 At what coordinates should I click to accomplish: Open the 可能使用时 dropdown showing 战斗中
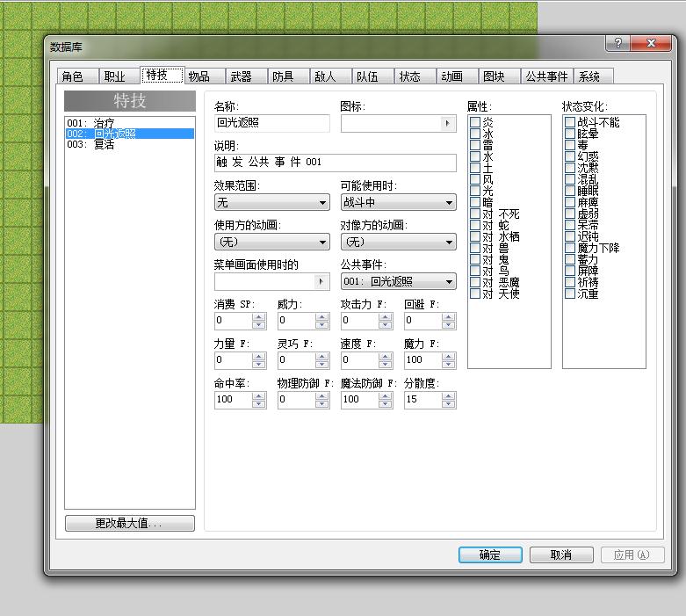[398, 202]
